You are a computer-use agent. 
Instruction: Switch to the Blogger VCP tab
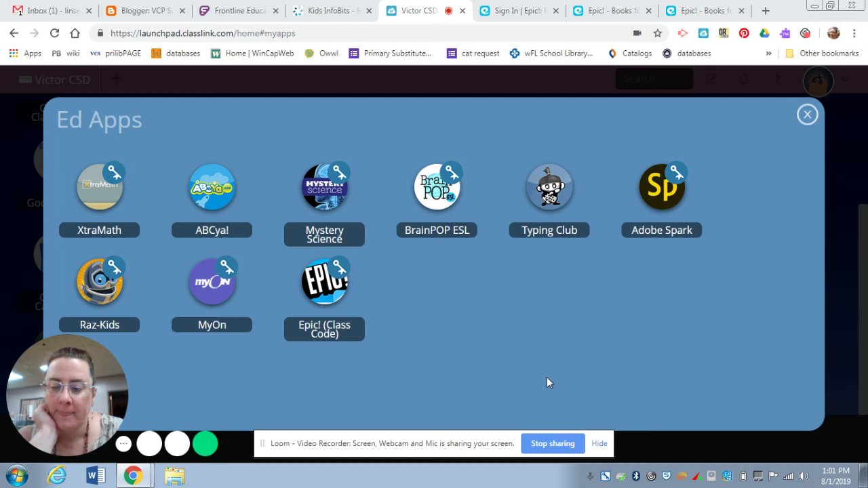[144, 11]
